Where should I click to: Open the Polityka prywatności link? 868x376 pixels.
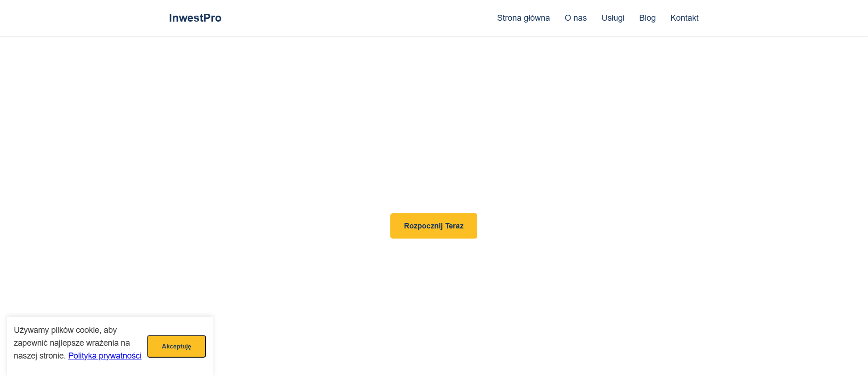point(105,356)
